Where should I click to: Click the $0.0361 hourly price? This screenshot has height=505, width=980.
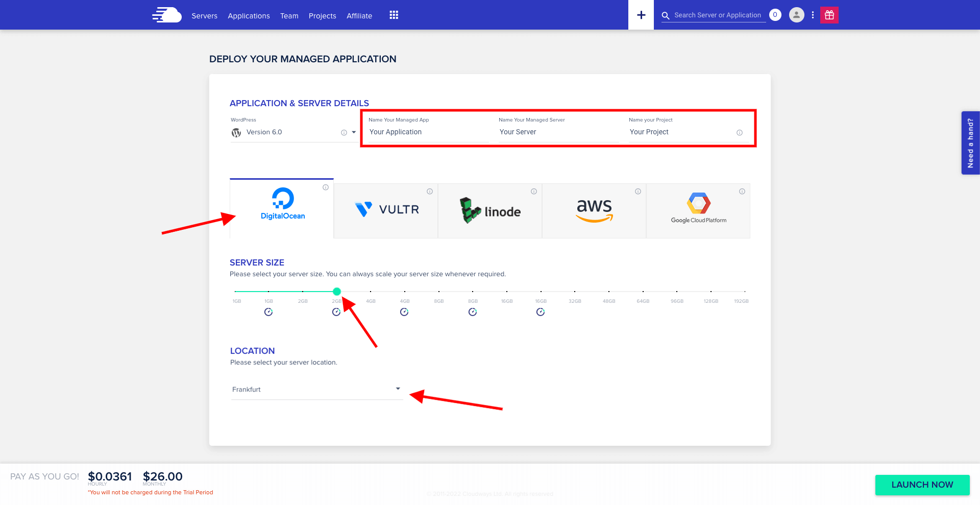[x=110, y=476]
